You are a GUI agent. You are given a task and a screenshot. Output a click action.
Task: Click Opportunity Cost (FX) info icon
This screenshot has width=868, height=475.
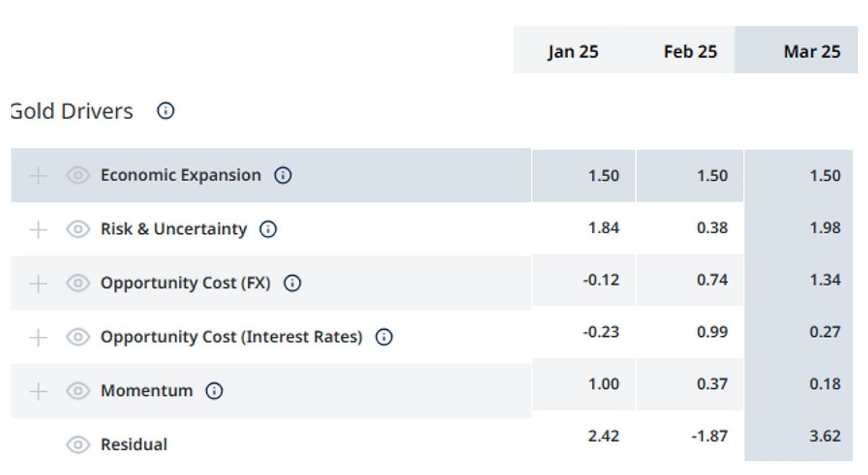point(292,284)
